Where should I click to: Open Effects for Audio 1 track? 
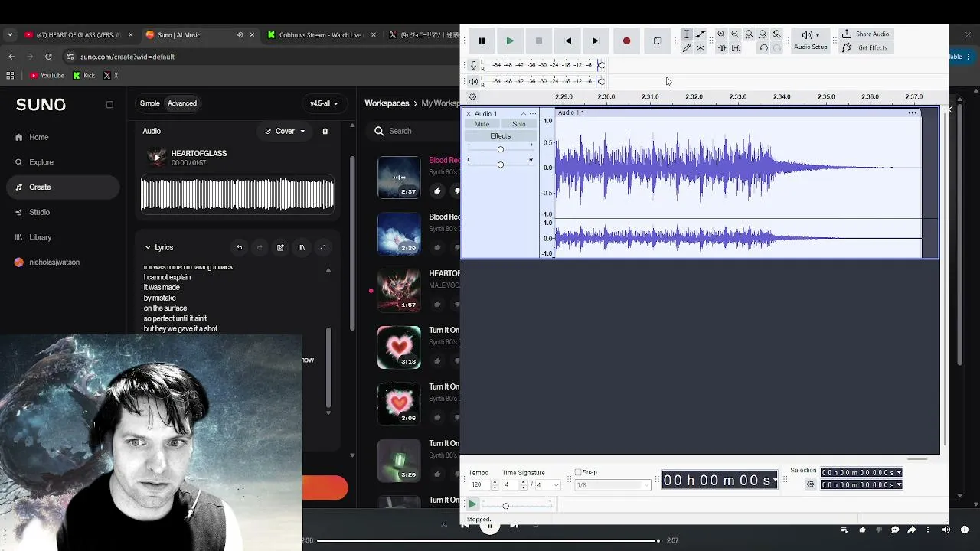click(501, 136)
